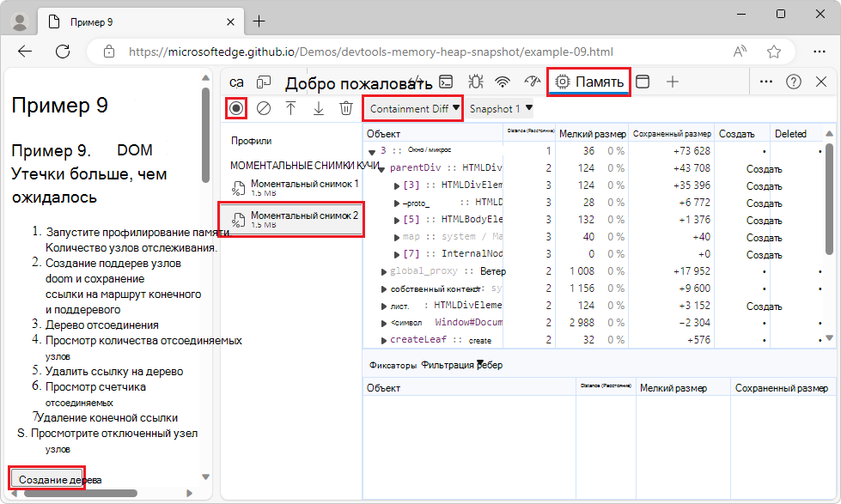Open the Application panel icon
The height and width of the screenshot is (504, 841).
click(643, 82)
